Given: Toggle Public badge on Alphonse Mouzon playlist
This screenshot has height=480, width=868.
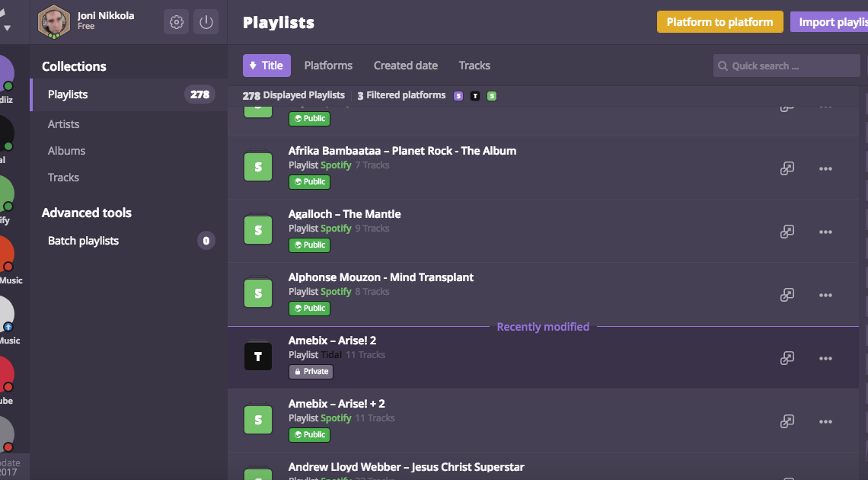Looking at the screenshot, I should click(308, 309).
